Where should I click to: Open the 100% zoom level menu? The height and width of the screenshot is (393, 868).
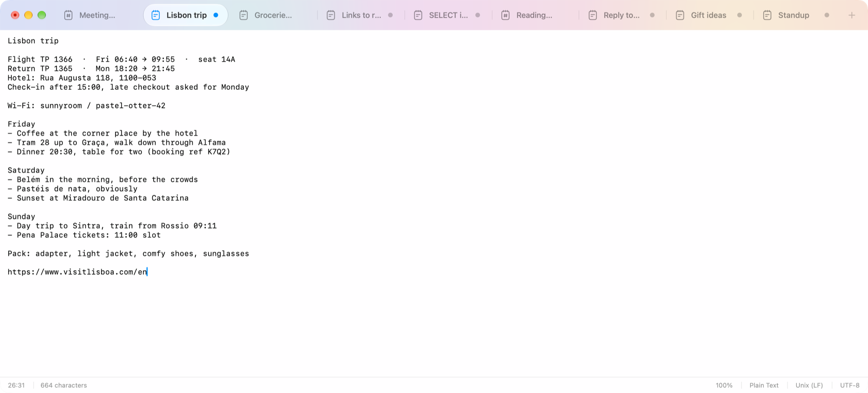click(724, 385)
